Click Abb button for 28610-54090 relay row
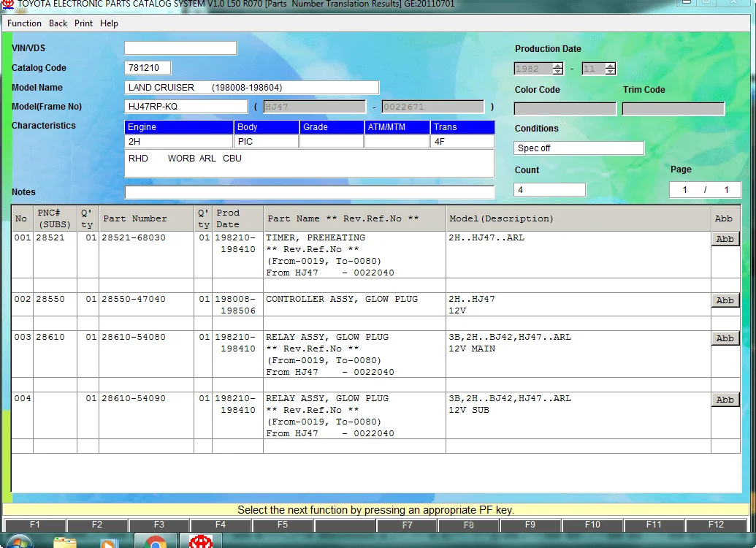Viewport: 756px width, 548px height. click(725, 400)
